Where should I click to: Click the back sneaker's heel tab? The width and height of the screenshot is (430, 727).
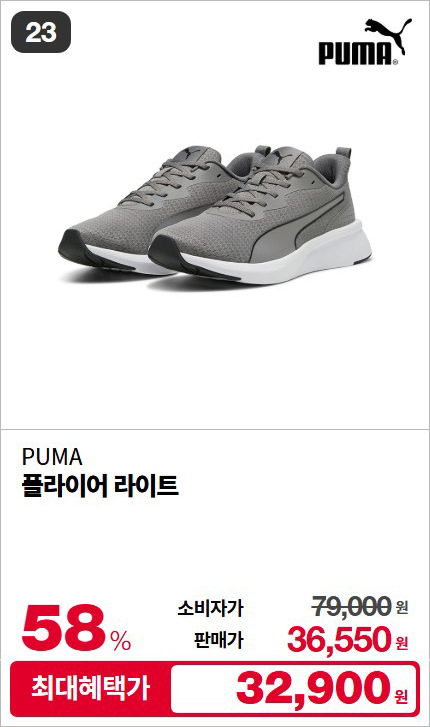(x=262, y=152)
